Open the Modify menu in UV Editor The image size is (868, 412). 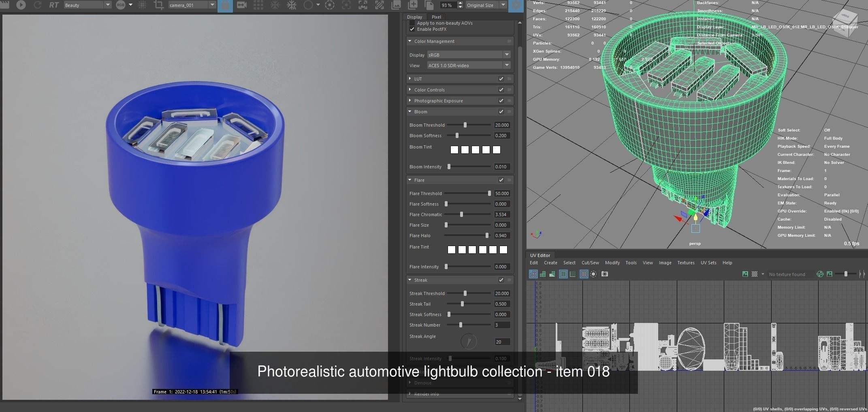[612, 263]
